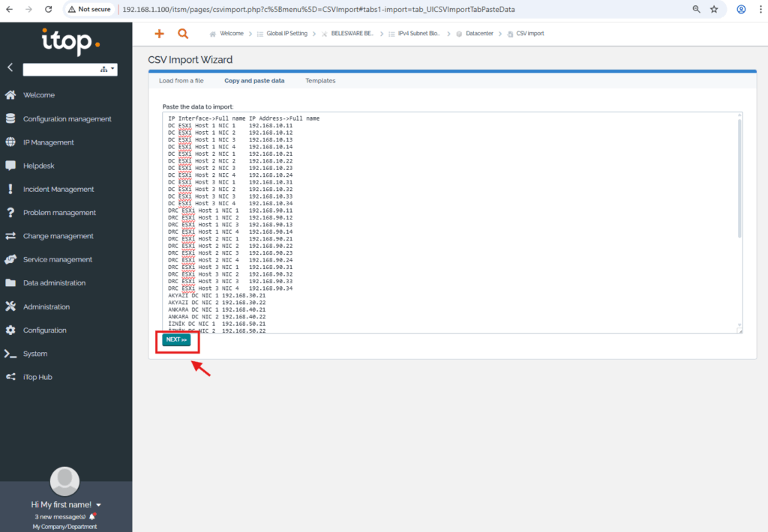Switch to the Load from a file tab

pyautogui.click(x=181, y=81)
